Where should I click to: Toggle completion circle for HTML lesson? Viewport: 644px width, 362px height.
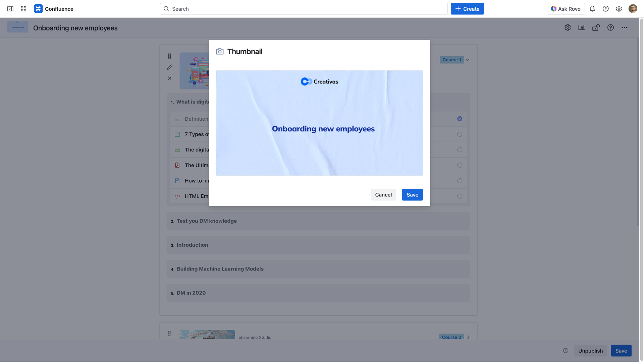460,196
